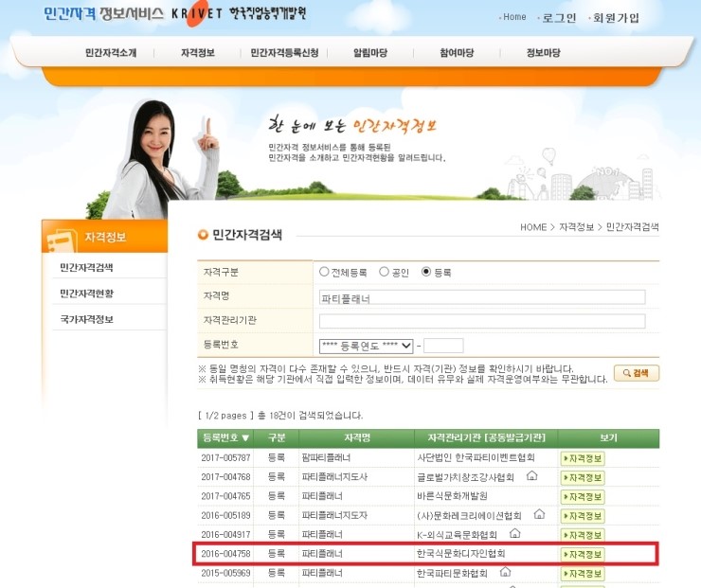This screenshot has width=701, height=588.
Task: Click 민간자격검색 in the breadcrumb
Action: 632,227
